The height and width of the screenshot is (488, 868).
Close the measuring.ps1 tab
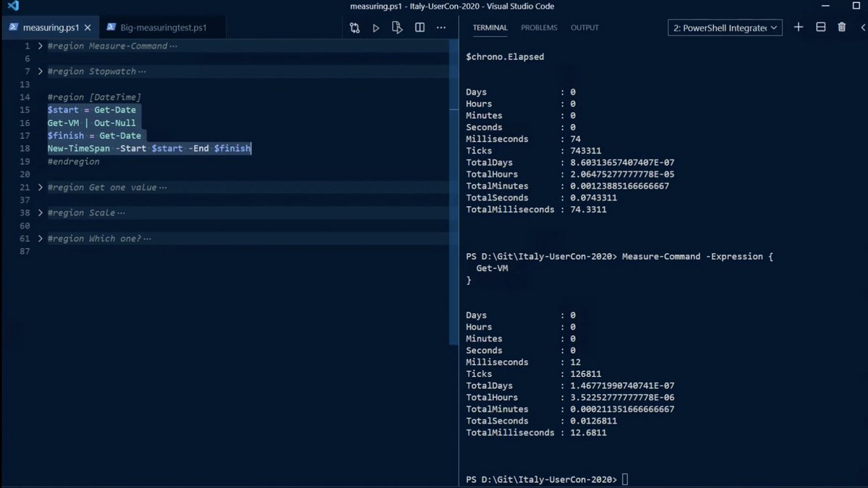87,27
